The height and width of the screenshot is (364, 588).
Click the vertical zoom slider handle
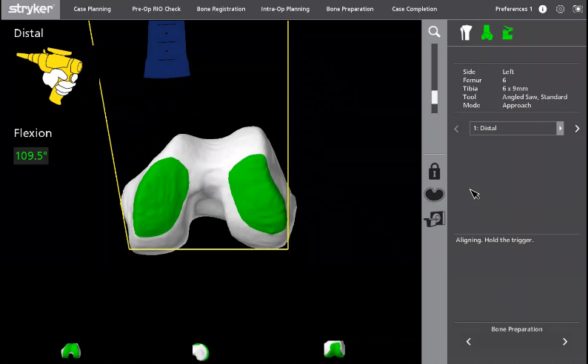[x=434, y=97]
